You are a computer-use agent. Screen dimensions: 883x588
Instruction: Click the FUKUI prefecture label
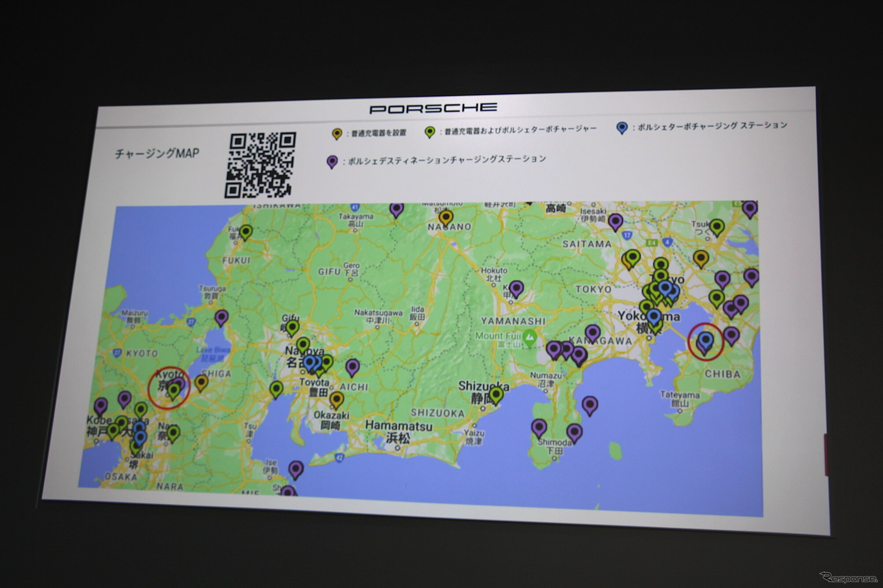[236, 260]
